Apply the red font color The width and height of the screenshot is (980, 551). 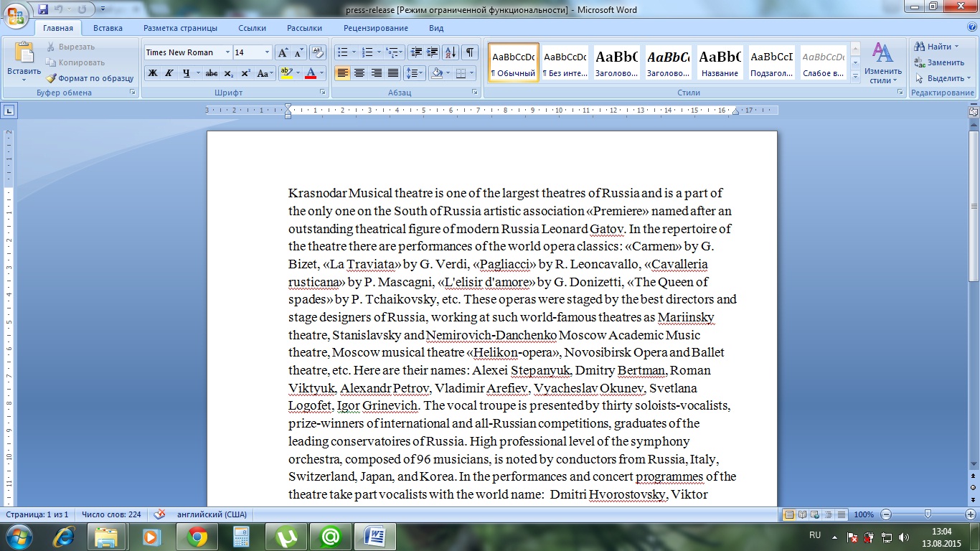(x=311, y=73)
